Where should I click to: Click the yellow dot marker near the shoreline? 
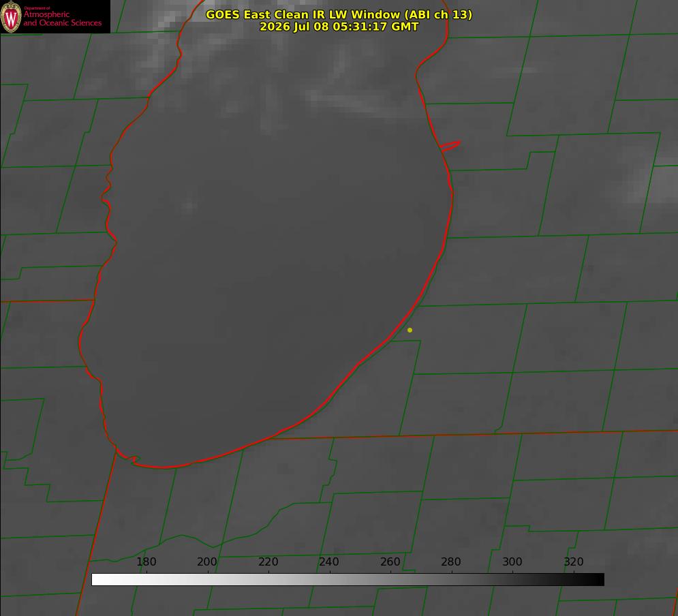pyautogui.click(x=410, y=330)
